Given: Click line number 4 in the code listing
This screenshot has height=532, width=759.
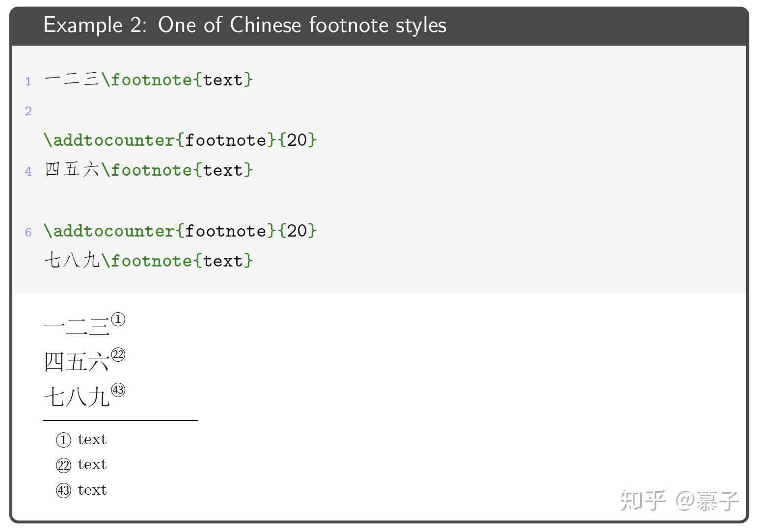Looking at the screenshot, I should pos(28,172).
